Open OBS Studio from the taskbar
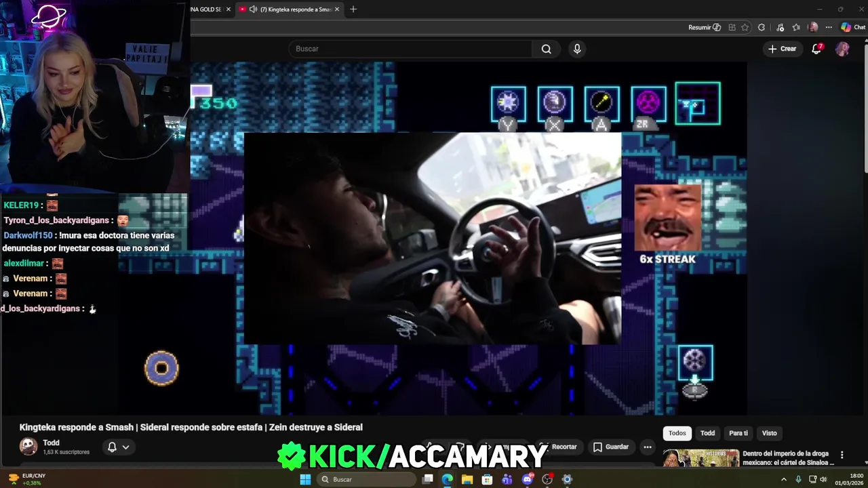868x488 pixels. [547, 479]
